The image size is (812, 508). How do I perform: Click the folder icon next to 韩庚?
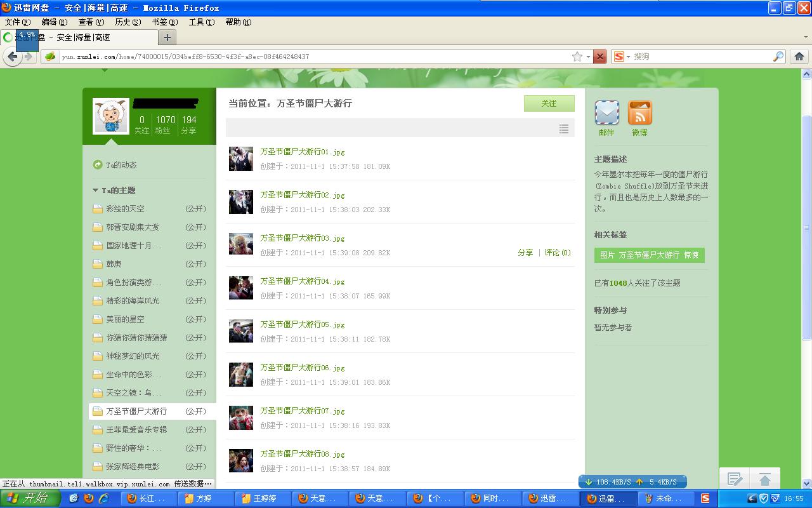tap(98, 264)
